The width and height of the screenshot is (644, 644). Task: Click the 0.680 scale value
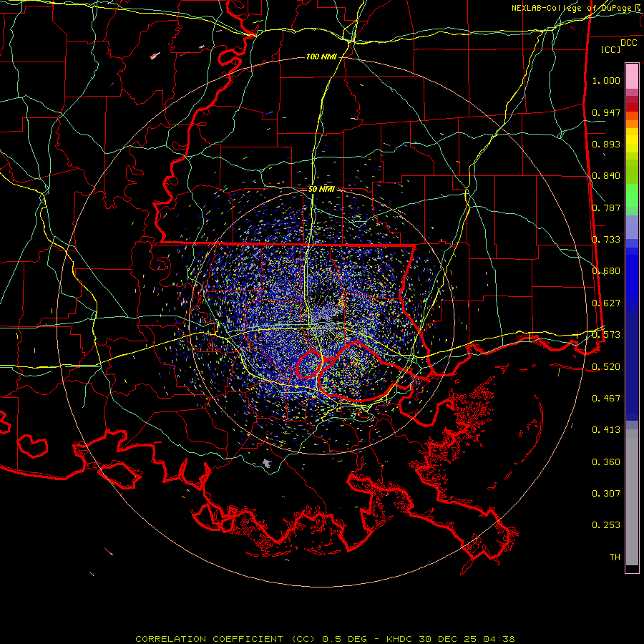pyautogui.click(x=606, y=271)
